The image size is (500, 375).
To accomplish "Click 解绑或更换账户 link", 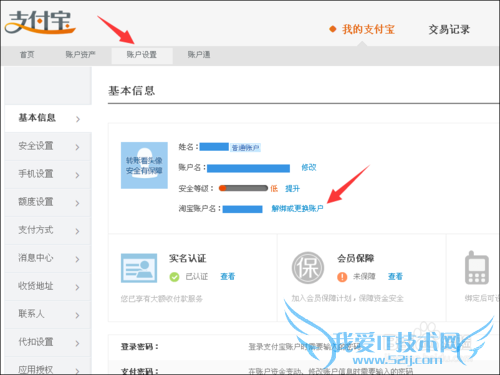I will (x=297, y=209).
